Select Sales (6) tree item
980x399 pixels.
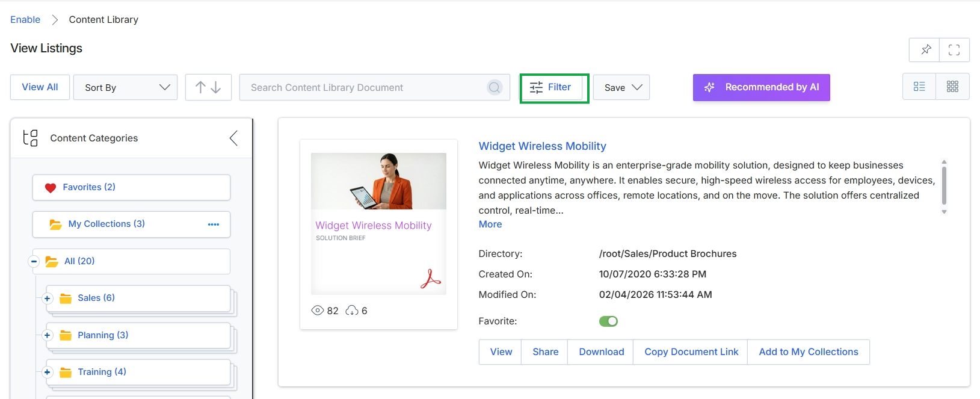pos(138,298)
